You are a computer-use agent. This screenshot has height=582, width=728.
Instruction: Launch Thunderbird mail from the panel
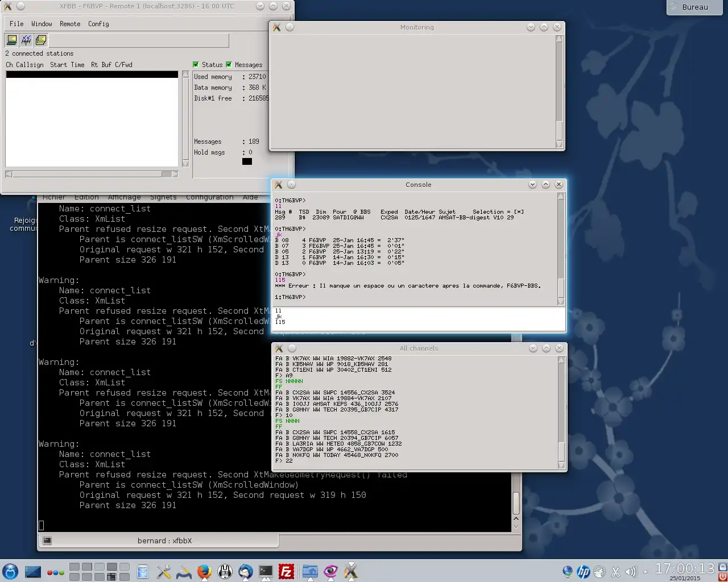pos(246,571)
